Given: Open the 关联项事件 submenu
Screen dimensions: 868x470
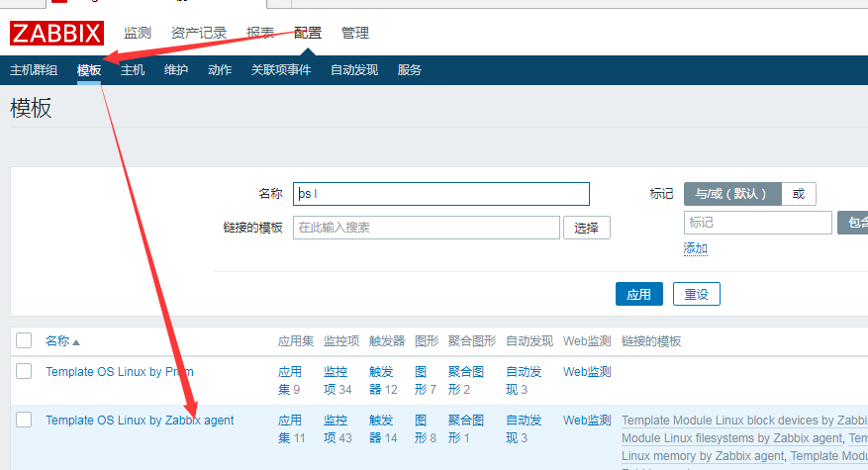Looking at the screenshot, I should [281, 70].
